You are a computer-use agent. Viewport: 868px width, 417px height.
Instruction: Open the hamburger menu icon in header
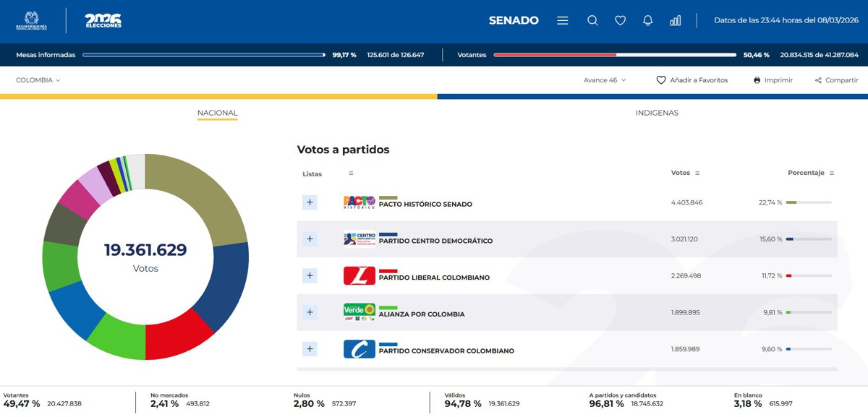coord(562,21)
